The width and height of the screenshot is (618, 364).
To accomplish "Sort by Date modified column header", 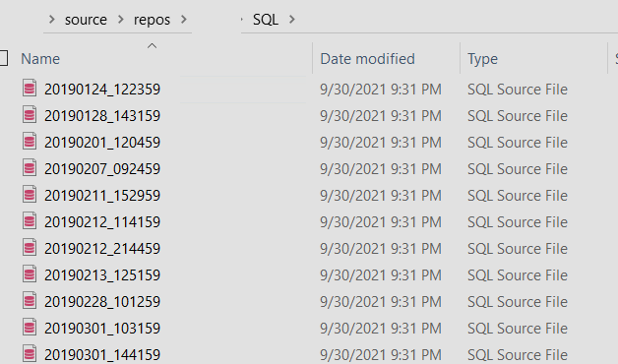I will 367,59.
